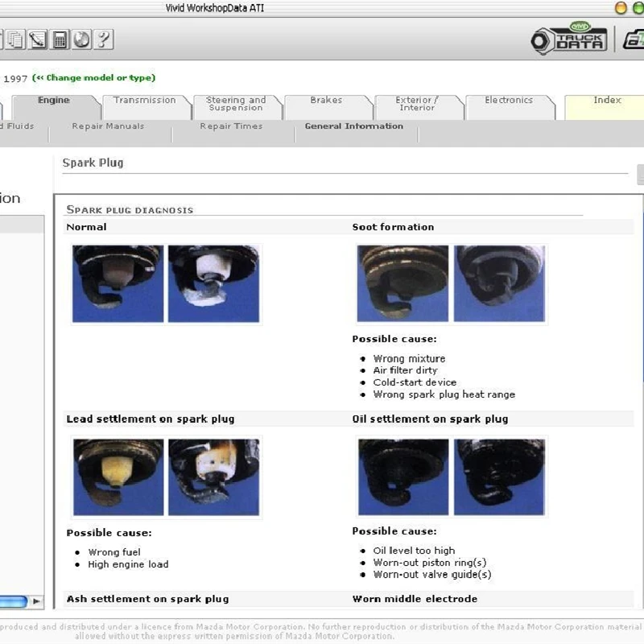Click the second Soot formation plug photo
The height and width of the screenshot is (644, 644).
coord(499,283)
